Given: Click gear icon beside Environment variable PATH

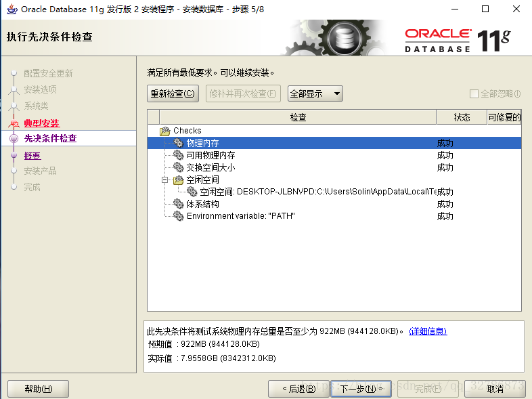Looking at the screenshot, I should point(179,216).
